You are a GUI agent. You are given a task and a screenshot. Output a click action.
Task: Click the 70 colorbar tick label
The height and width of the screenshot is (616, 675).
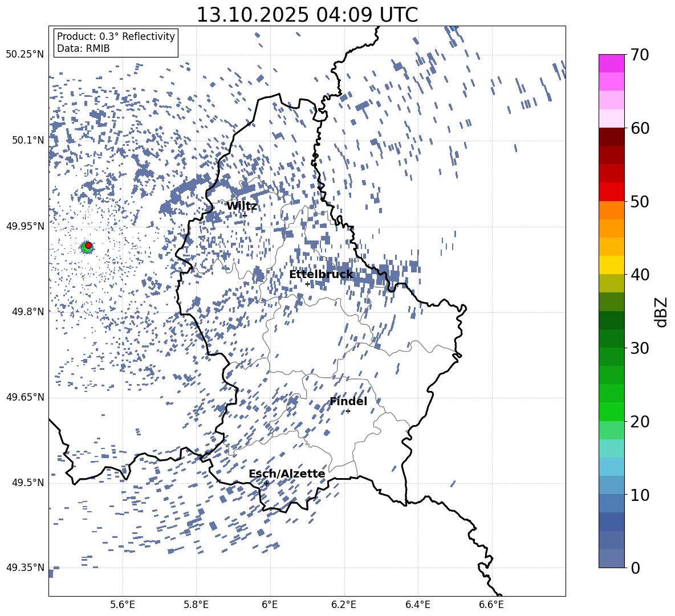pyautogui.click(x=640, y=55)
